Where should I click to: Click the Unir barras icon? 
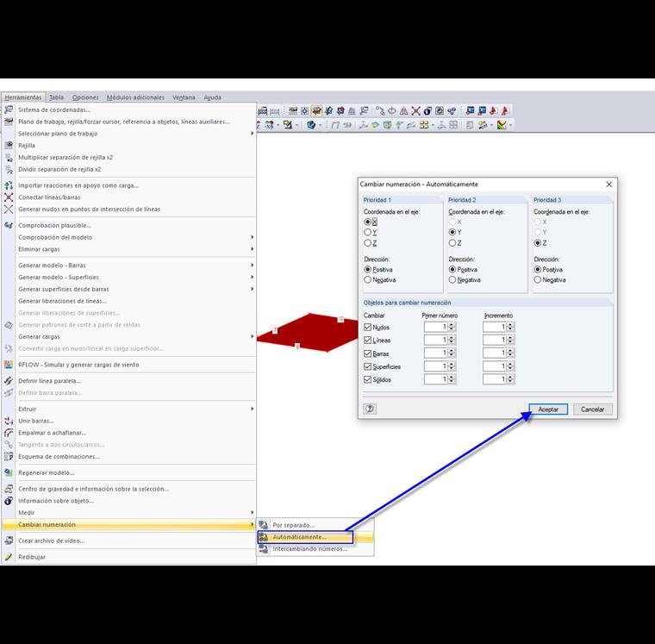9,421
